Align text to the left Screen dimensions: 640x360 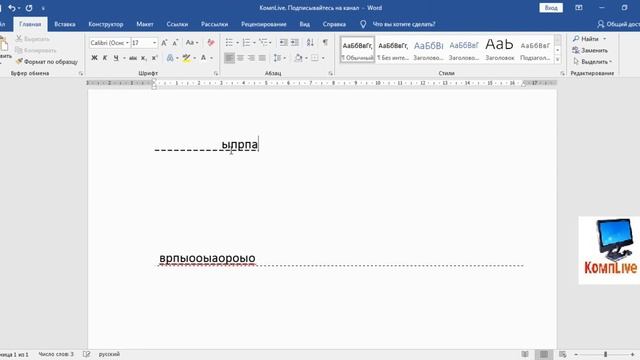tap(229, 58)
